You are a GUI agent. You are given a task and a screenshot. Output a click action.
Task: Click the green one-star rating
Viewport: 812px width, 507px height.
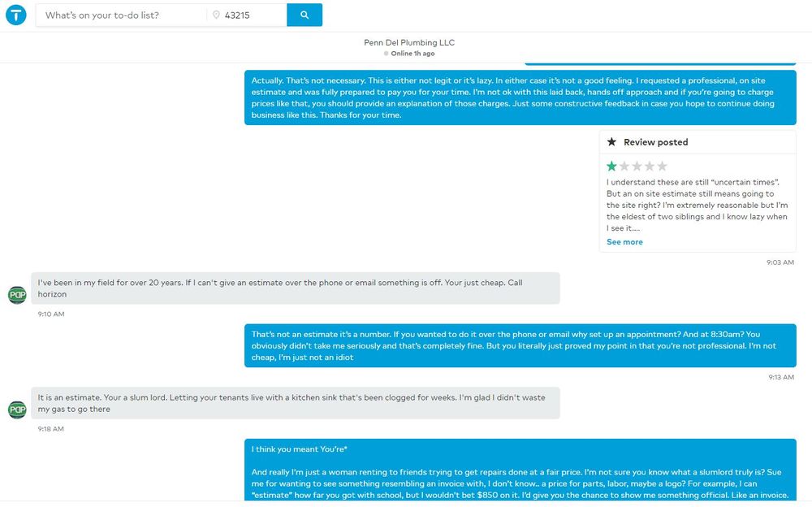612,166
